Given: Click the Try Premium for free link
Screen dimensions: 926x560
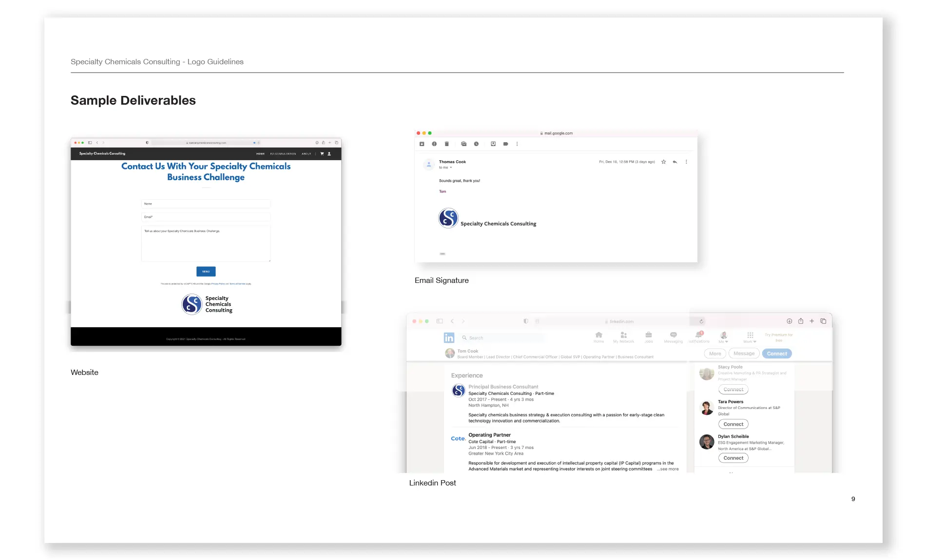Looking at the screenshot, I should (x=779, y=337).
